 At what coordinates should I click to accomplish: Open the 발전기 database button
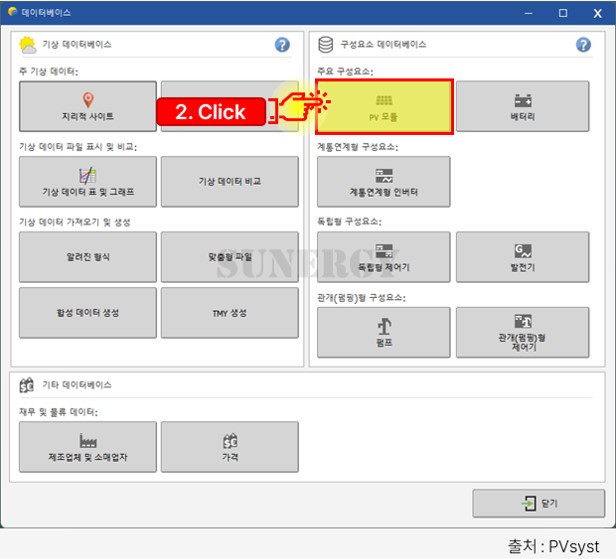522,257
